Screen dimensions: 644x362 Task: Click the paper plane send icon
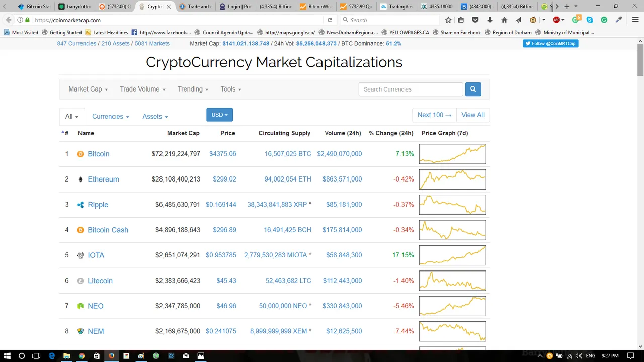tap(518, 20)
